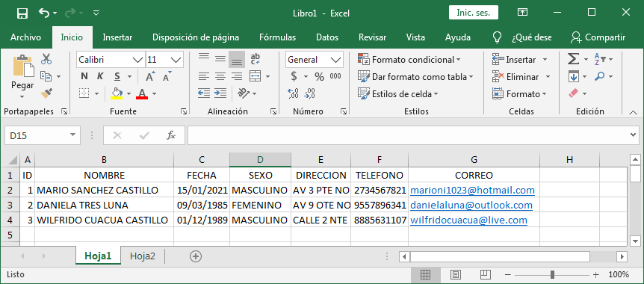Decrease indent icon

click(204, 93)
